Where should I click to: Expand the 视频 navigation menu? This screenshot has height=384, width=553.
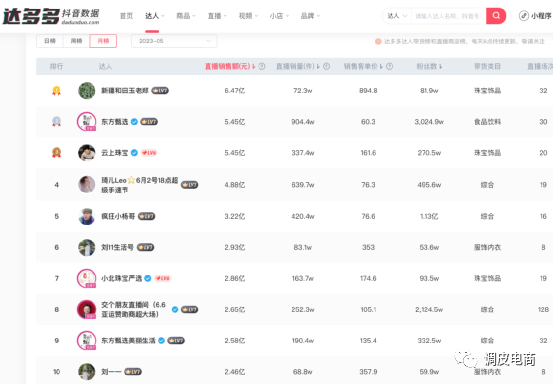pos(248,16)
